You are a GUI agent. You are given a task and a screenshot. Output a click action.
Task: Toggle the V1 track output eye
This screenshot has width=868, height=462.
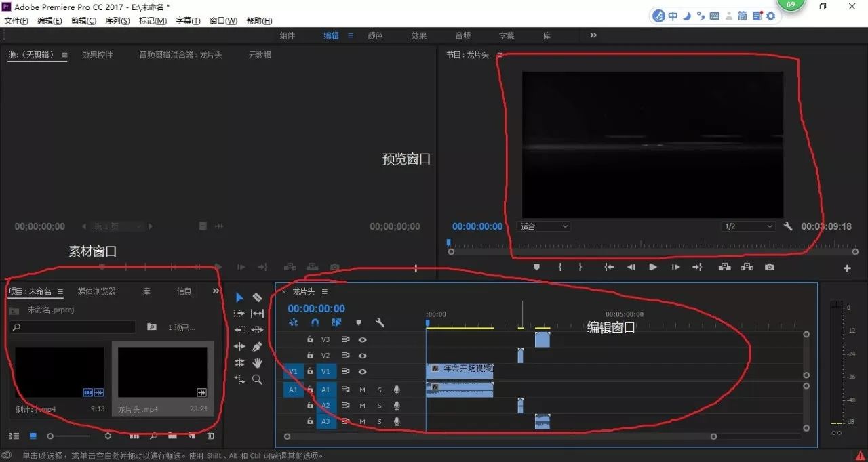[363, 371]
